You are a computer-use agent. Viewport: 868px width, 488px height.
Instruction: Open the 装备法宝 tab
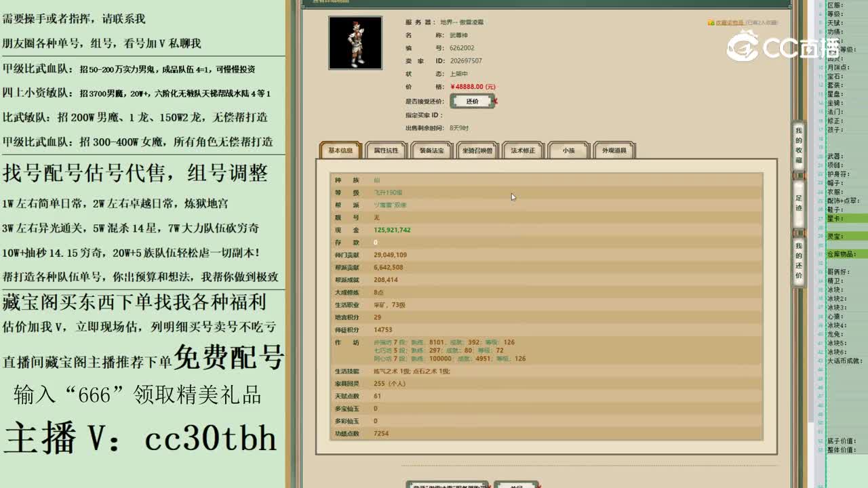pos(431,150)
